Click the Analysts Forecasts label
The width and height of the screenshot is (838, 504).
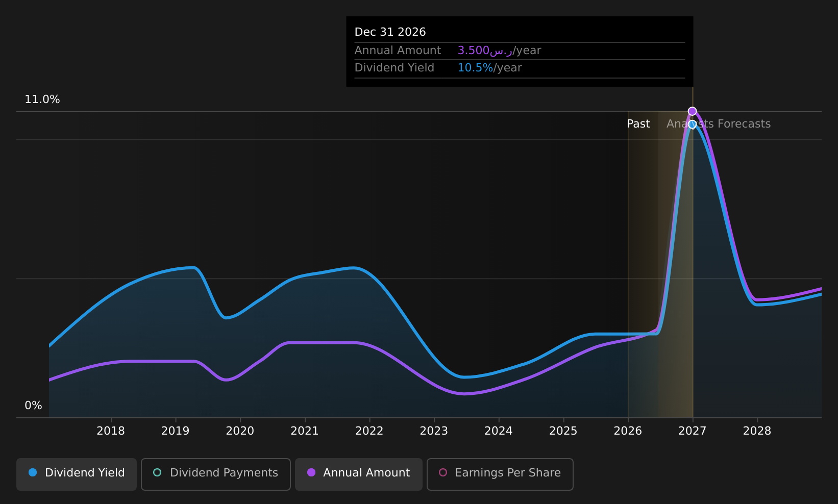719,124
